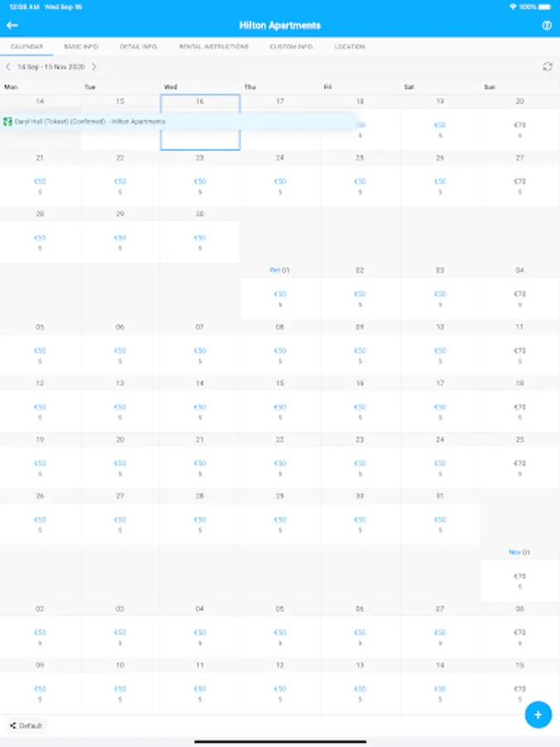
Task: Click the Sun column header
Action: (490, 86)
